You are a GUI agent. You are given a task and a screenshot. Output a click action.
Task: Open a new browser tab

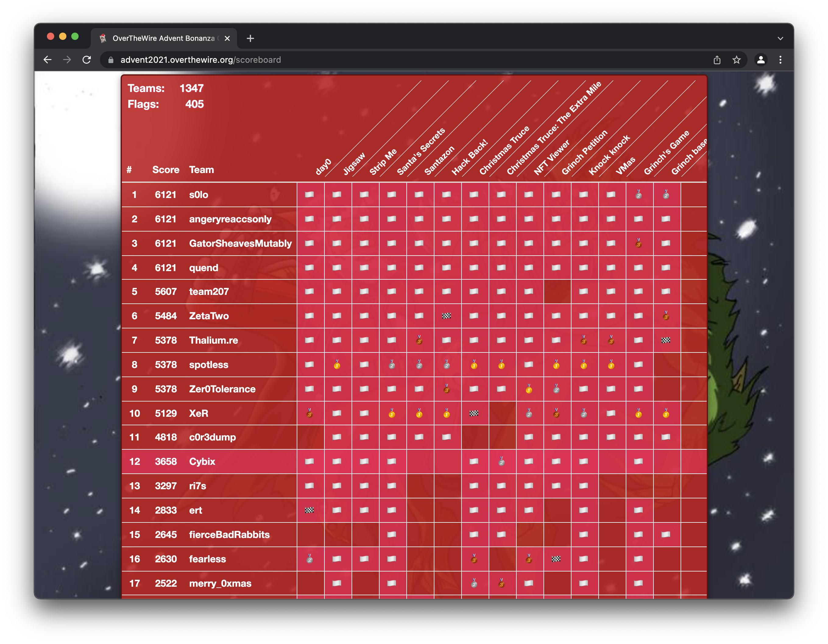[x=250, y=38]
